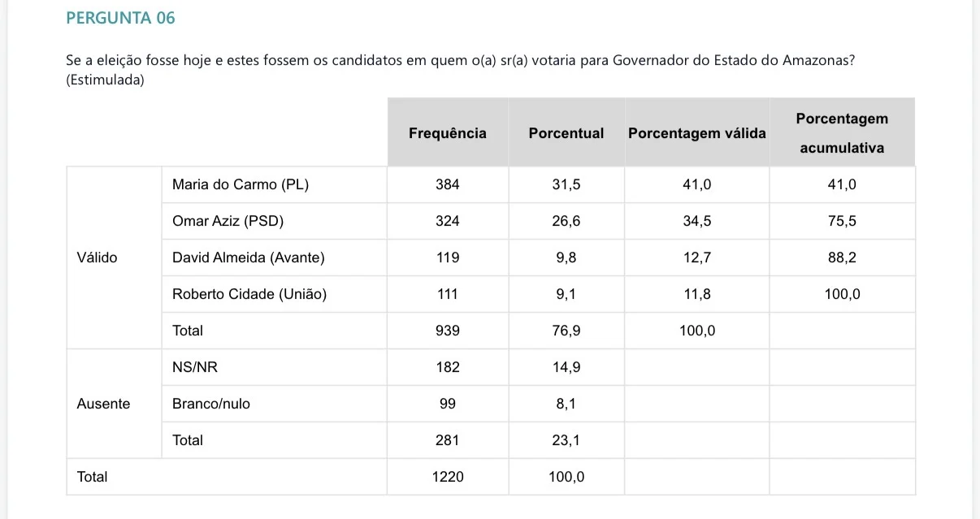Screen dimensions: 980x519
Task: Click the valid total frequency 939
Action: pos(448,331)
